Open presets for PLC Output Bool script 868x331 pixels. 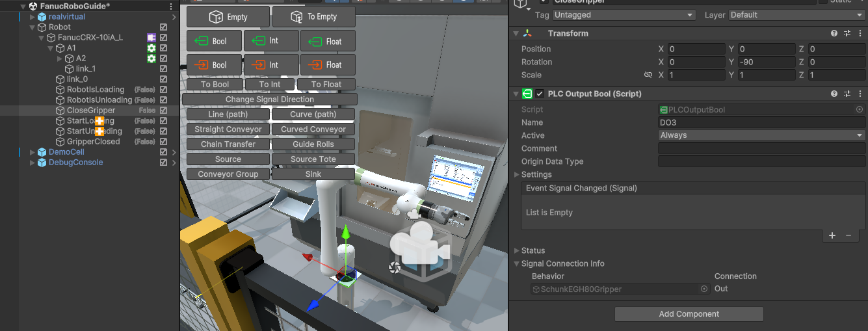point(847,94)
